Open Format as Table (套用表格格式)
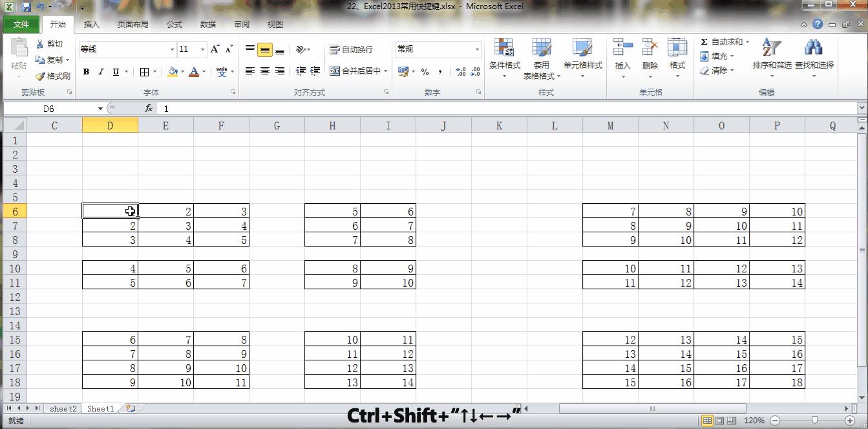 coord(542,58)
